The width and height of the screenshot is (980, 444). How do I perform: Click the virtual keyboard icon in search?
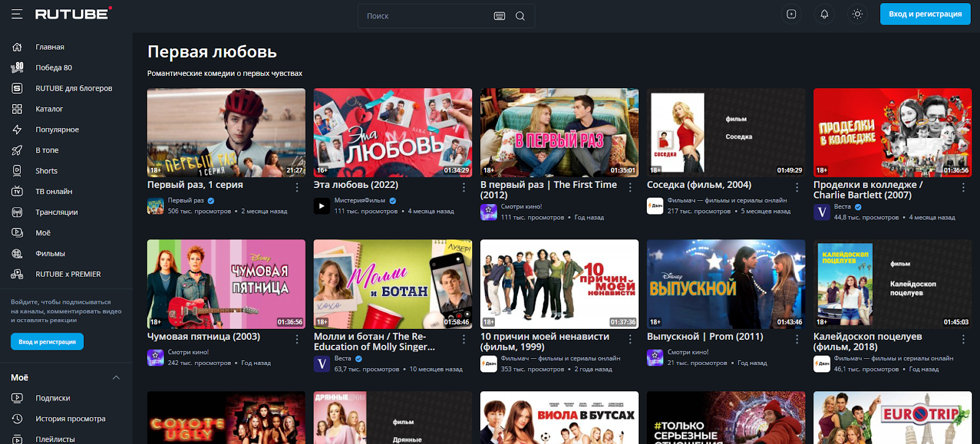click(x=499, y=16)
